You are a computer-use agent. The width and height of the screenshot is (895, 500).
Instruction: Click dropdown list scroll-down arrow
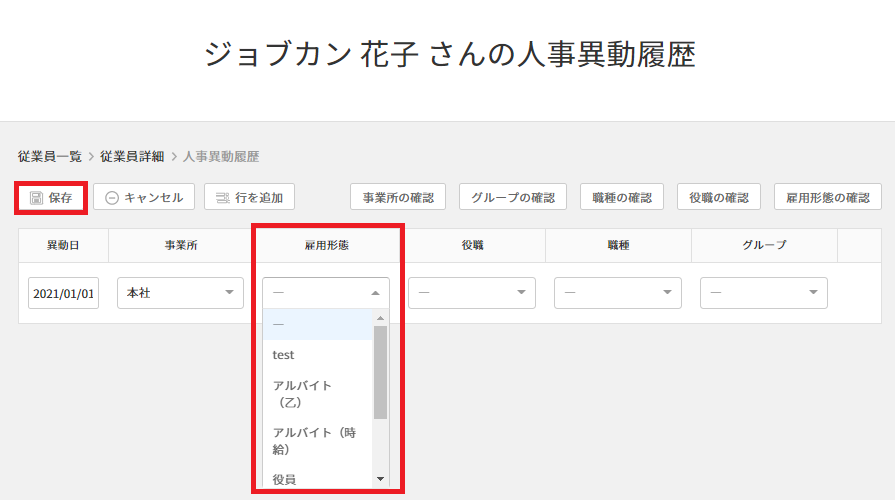coord(381,479)
